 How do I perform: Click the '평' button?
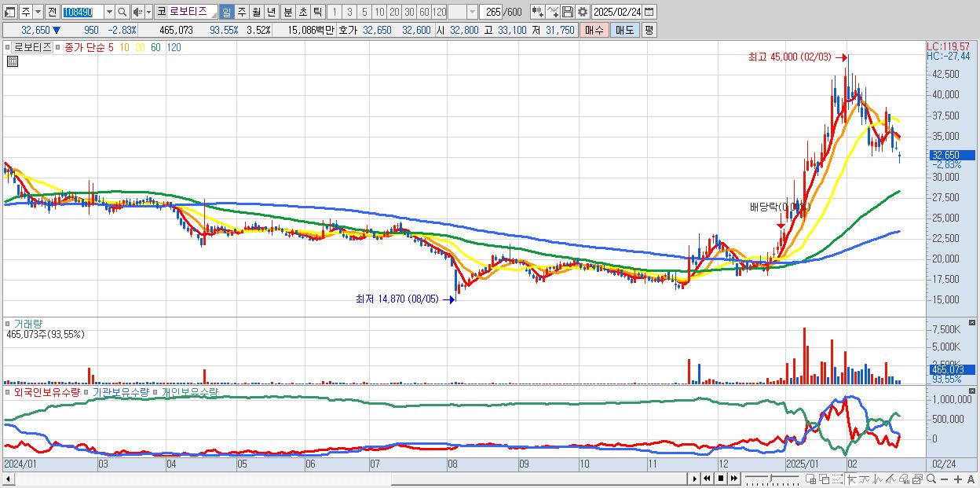tap(649, 30)
